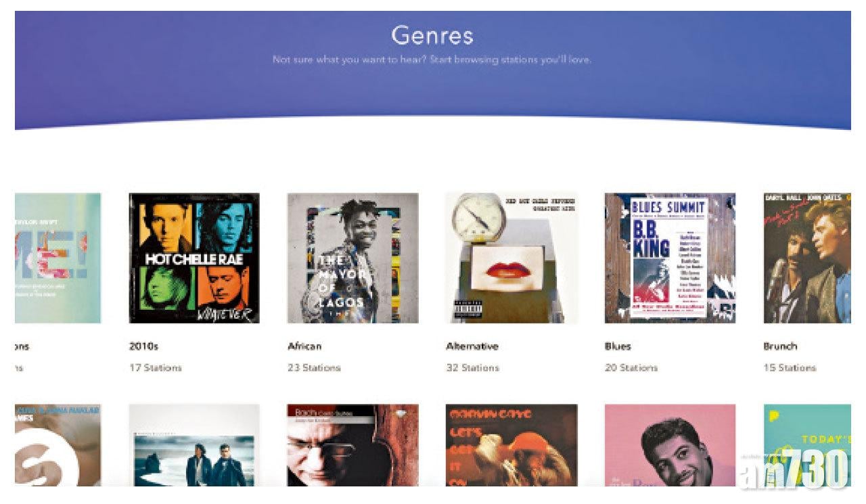
Task: Select the pink cover with smiling man
Action: [670, 445]
